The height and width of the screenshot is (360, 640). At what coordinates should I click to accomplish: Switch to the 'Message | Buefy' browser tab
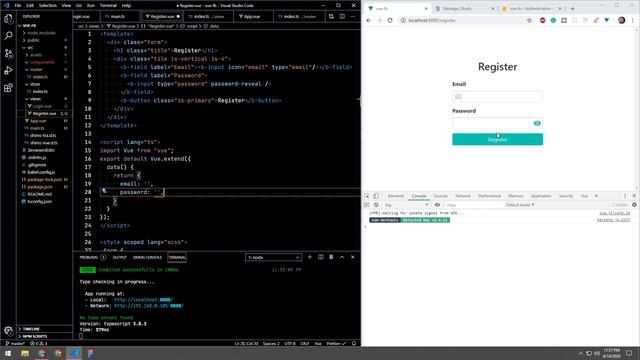click(464, 9)
